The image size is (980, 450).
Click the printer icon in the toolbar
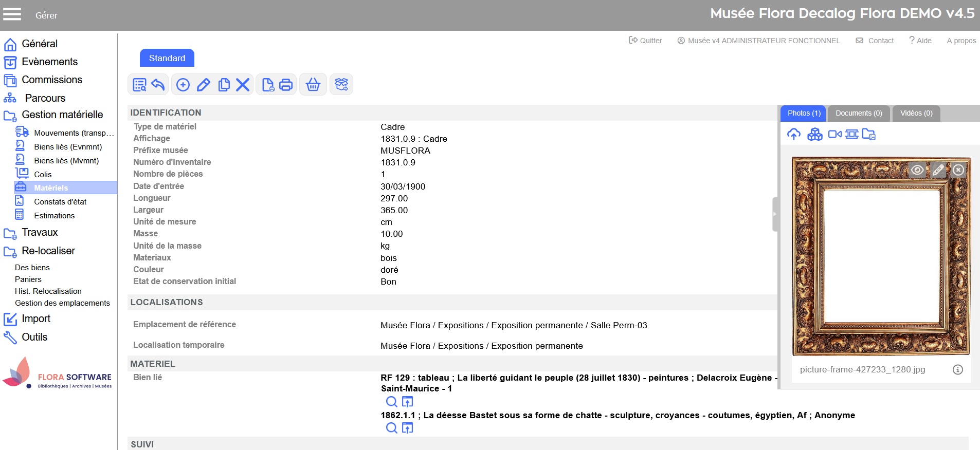point(286,85)
